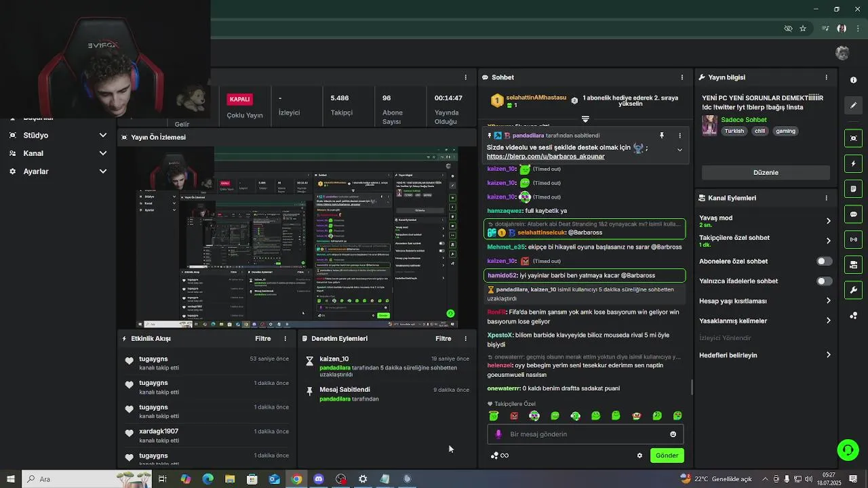Open the emoji picker smiley in chat input
Image resolution: width=868 pixels, height=488 pixels.
[673, 434]
